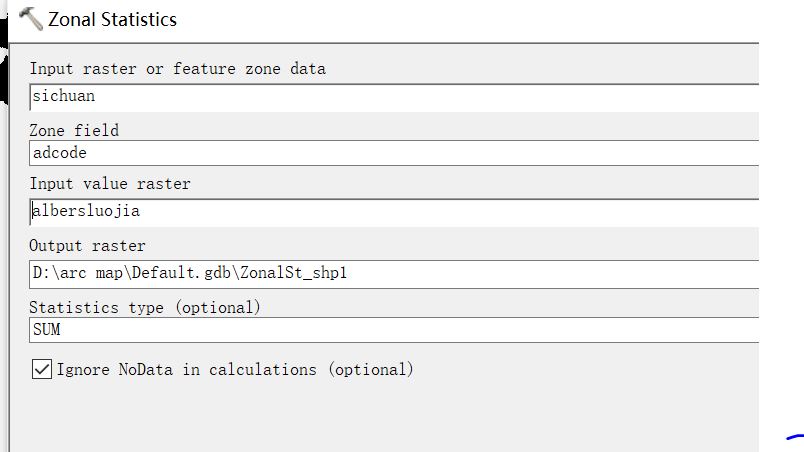
Task: Click the Zonal Statistics title text
Action: (x=112, y=19)
